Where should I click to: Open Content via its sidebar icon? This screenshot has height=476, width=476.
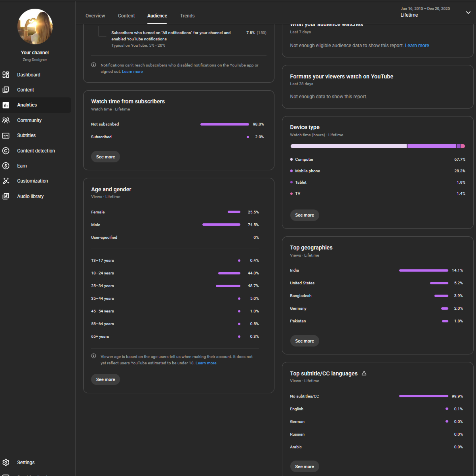coord(6,90)
